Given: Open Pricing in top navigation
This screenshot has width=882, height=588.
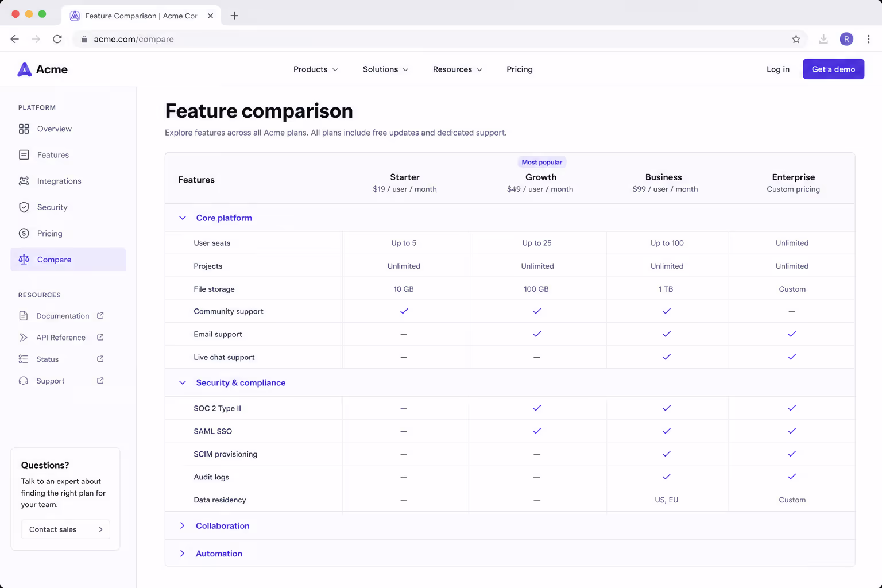Looking at the screenshot, I should click(x=520, y=69).
